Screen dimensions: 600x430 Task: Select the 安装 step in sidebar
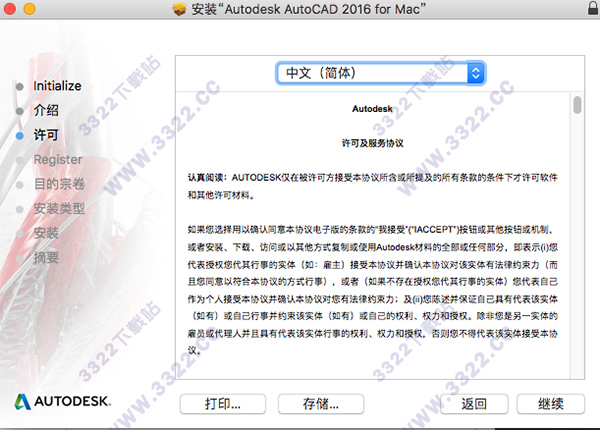tap(46, 233)
